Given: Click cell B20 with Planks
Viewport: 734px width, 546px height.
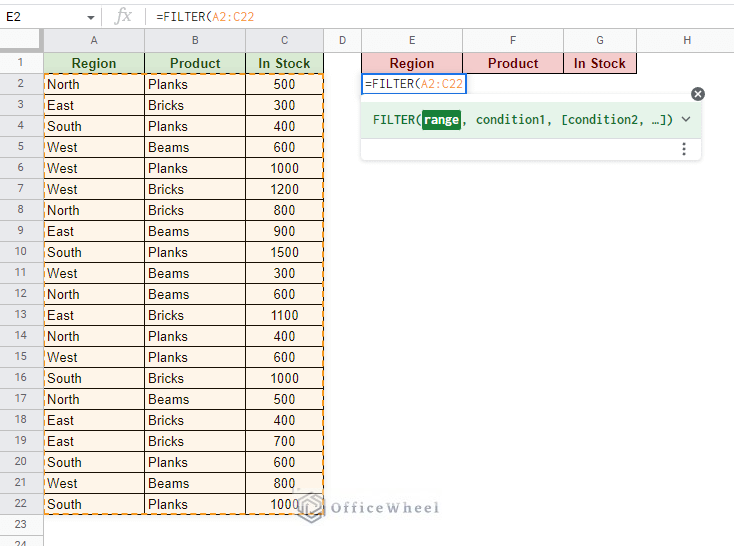Looking at the screenshot, I should coord(195,463).
